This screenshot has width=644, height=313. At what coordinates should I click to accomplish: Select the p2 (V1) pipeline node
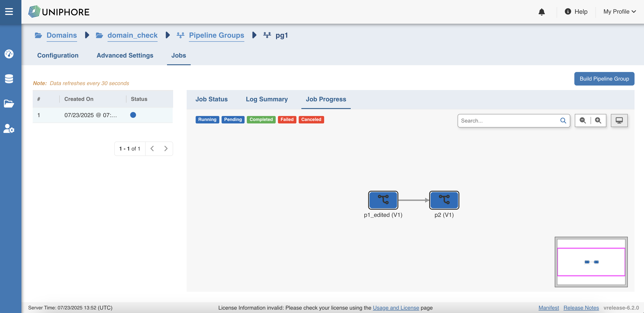pos(444,200)
